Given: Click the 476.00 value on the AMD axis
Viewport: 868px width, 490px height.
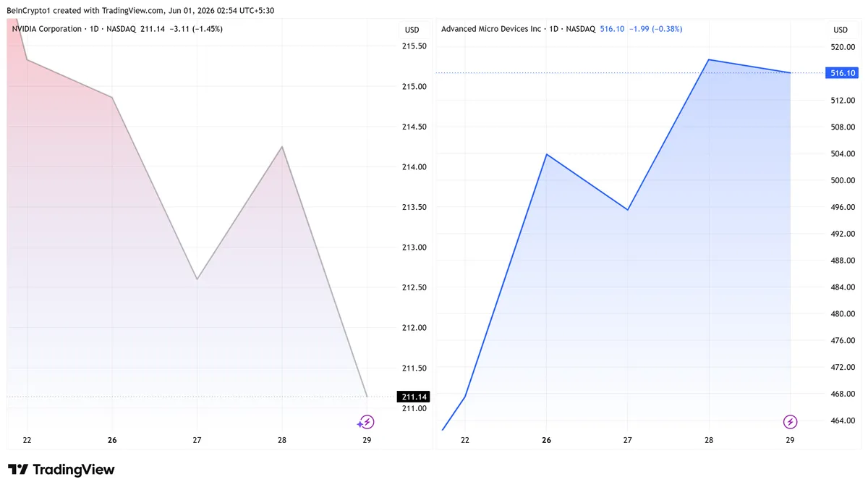Looking at the screenshot, I should pyautogui.click(x=843, y=340).
